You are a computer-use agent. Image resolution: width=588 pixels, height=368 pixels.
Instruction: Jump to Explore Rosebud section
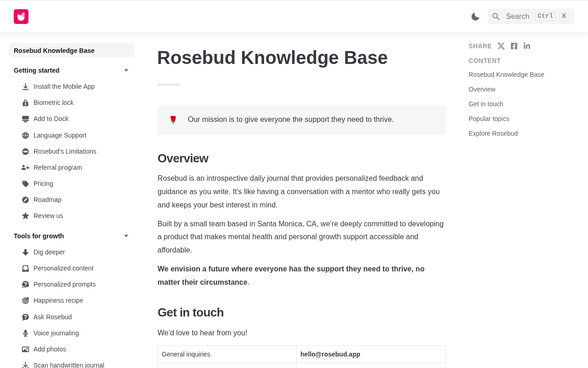[493, 133]
